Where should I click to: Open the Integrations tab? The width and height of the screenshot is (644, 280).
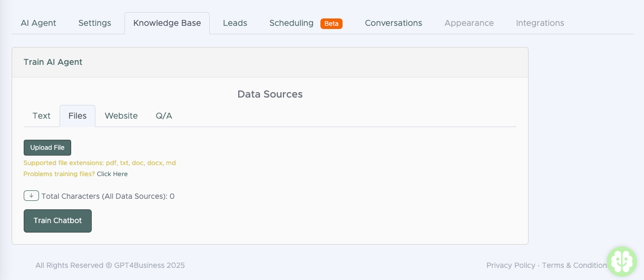pyautogui.click(x=540, y=23)
